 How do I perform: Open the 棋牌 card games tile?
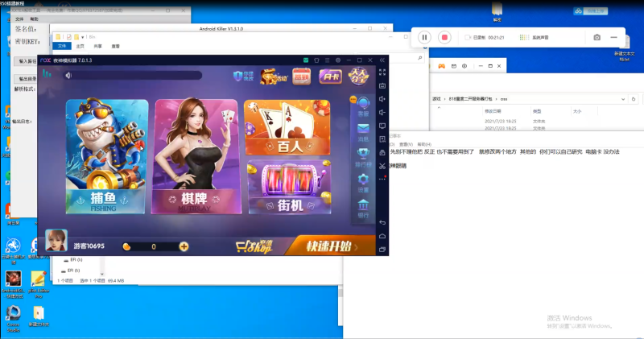[196, 156]
